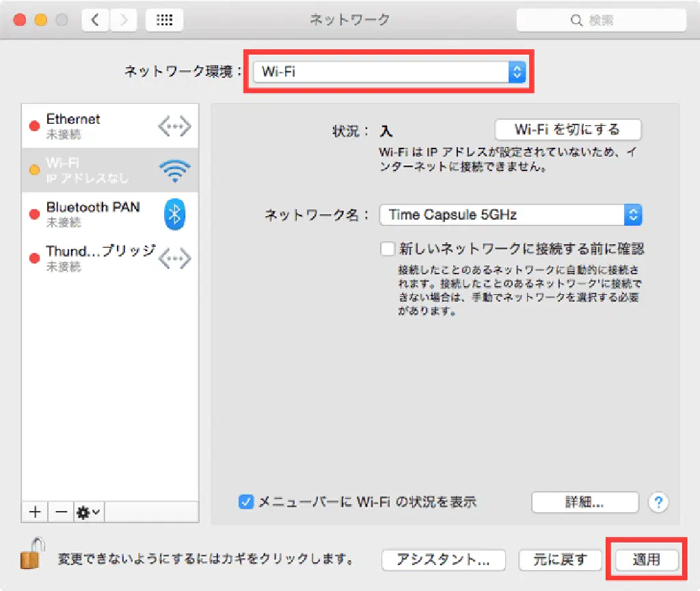700x591 pixels.
Task: Open 詳細... advanced settings
Action: point(584,502)
